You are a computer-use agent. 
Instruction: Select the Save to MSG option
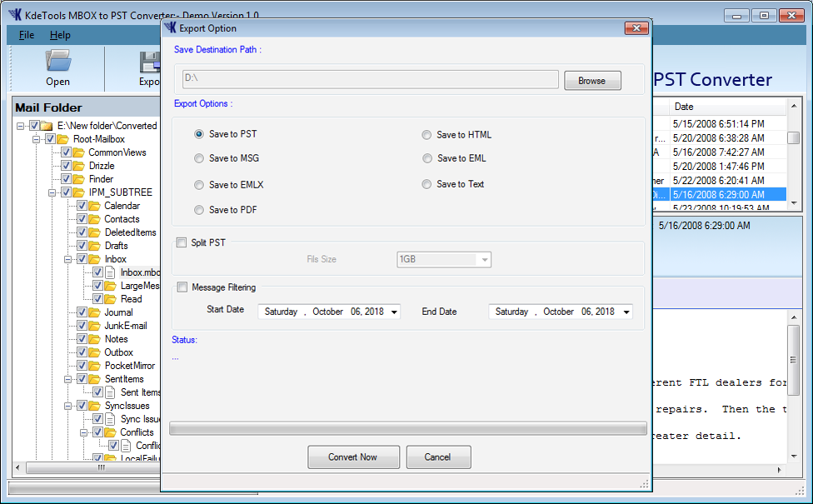point(199,158)
